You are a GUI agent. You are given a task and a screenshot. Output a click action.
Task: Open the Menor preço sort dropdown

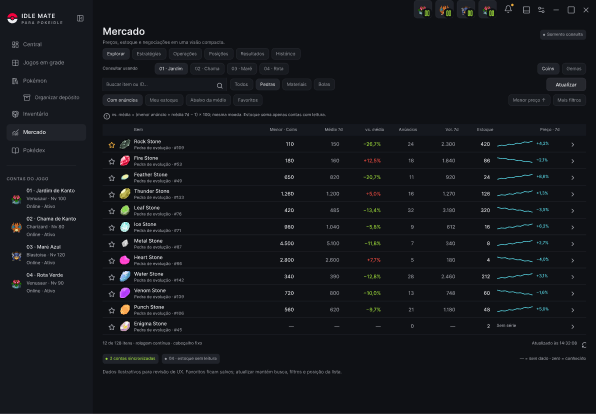tap(529, 100)
